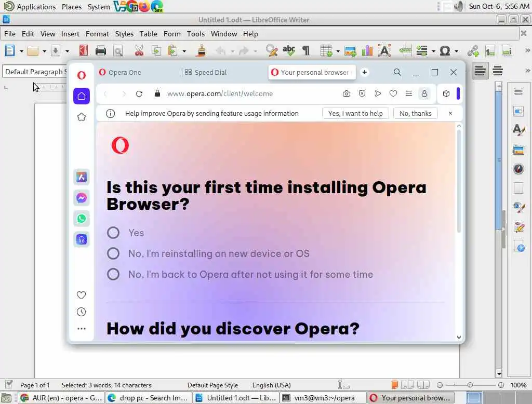The width and height of the screenshot is (532, 404).
Task: Go to the Opera sidebar Home icon
Action: coord(82,96)
